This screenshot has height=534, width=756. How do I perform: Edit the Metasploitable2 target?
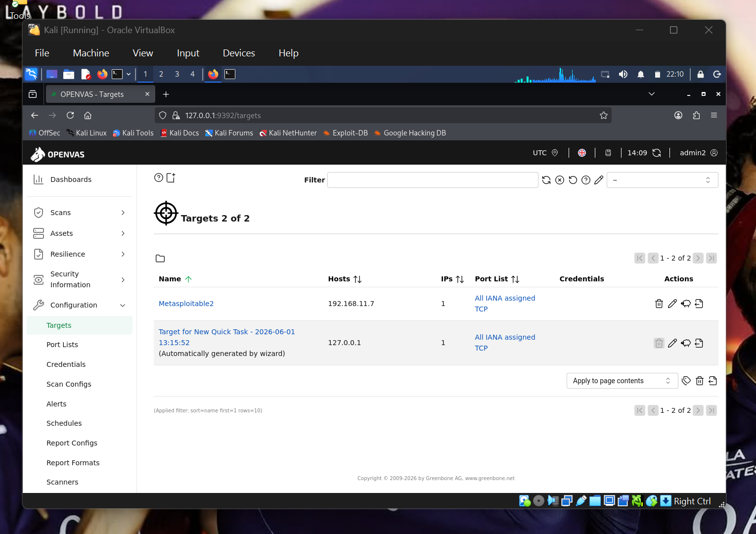(672, 304)
